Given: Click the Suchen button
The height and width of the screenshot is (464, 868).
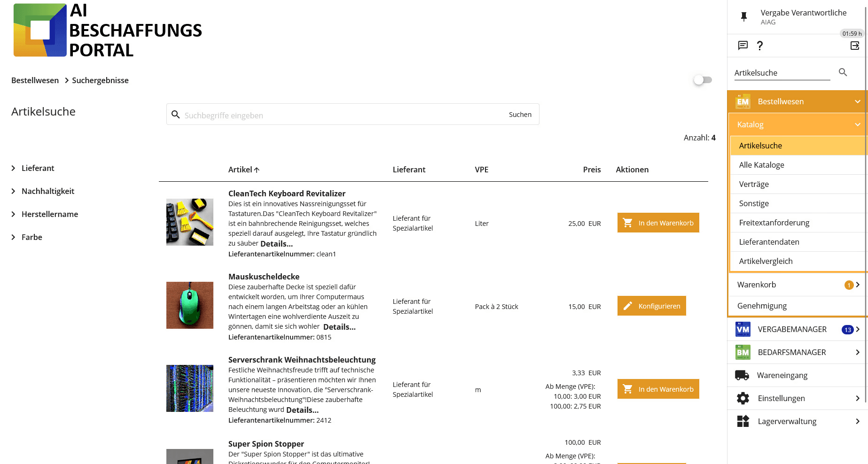Looking at the screenshot, I should pos(520,115).
